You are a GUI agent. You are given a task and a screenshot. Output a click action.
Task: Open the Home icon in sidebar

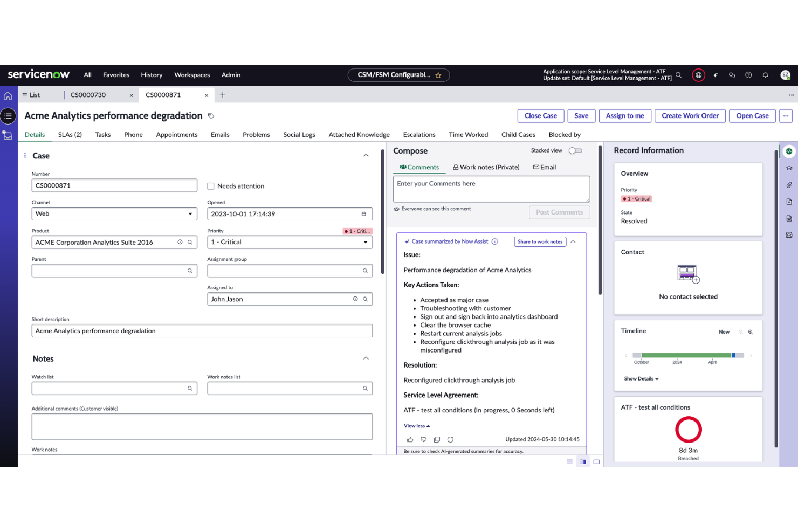8,96
